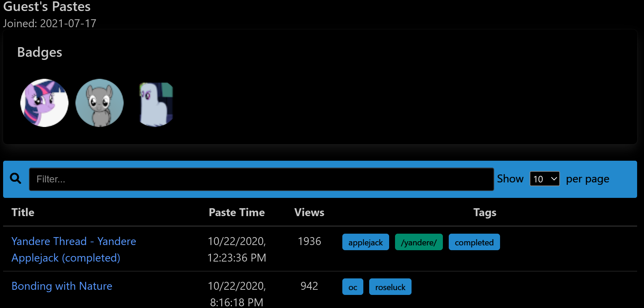Open Yandere Thread - Yandere Applejack paste
The height and width of the screenshot is (308, 644).
pyautogui.click(x=74, y=249)
